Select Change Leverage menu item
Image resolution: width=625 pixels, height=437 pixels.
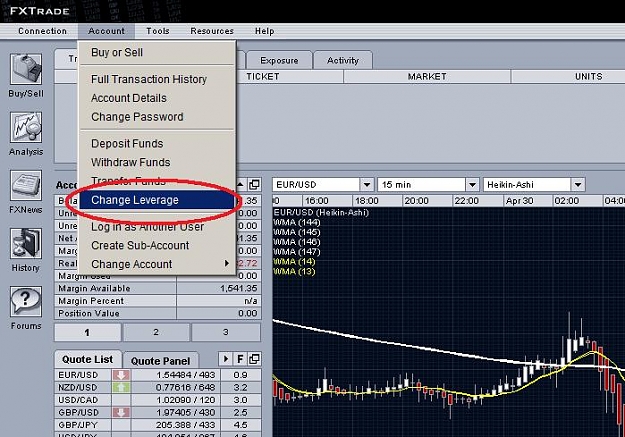point(157,200)
